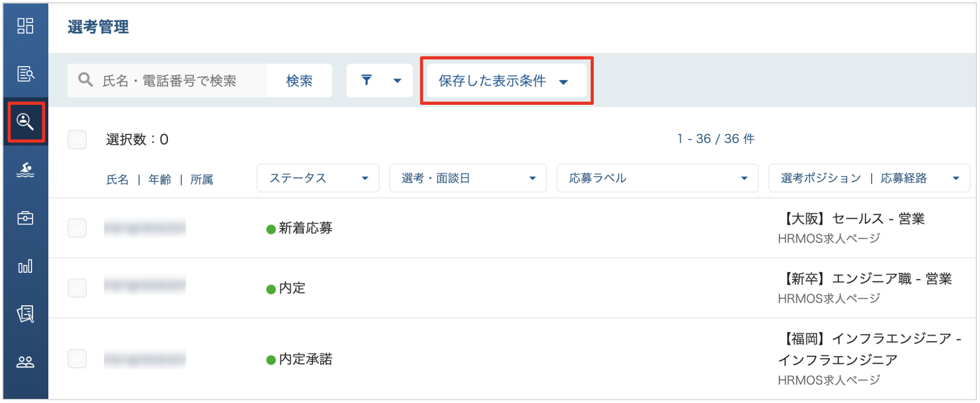This screenshot has width=980, height=403.
Task: Open the briefcase jobs icon in sidebar
Action: (x=25, y=218)
